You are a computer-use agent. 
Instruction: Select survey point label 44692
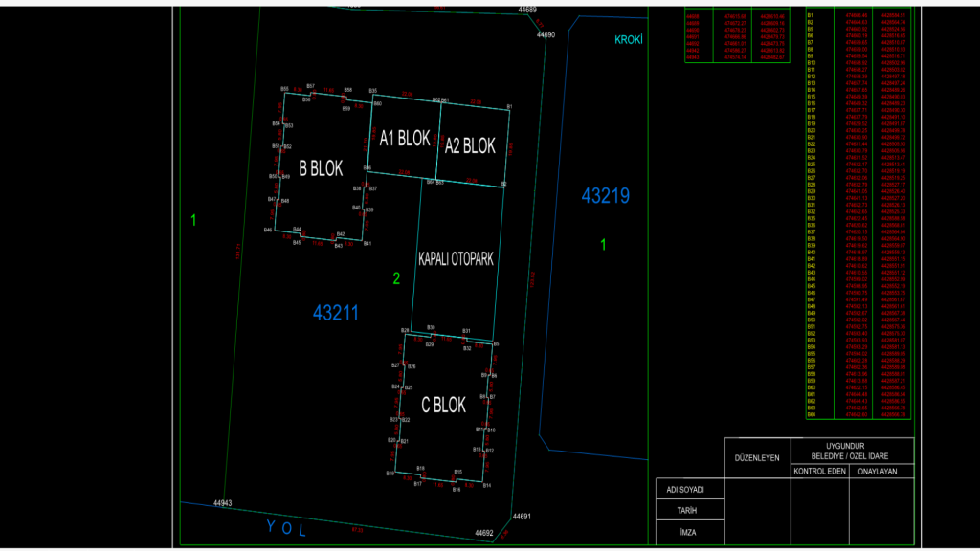(484, 532)
